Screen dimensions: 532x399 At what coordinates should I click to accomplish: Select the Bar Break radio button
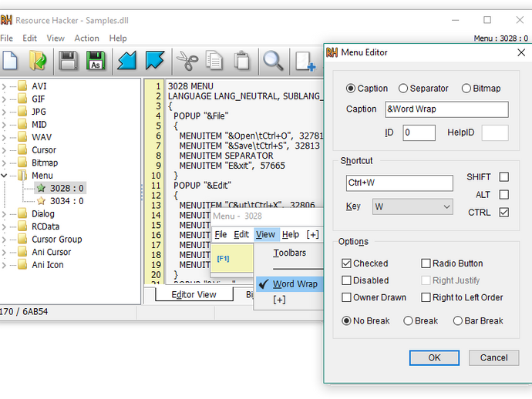click(x=458, y=320)
